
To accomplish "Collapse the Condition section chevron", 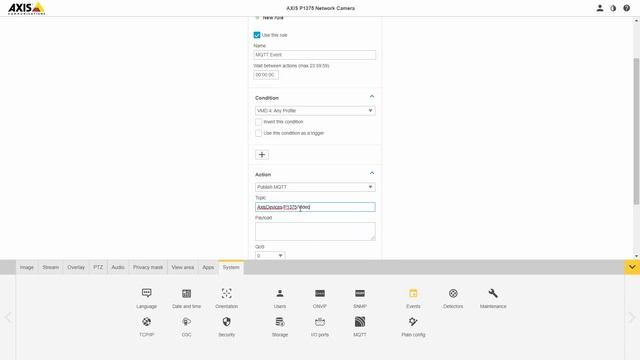I will 372,97.
